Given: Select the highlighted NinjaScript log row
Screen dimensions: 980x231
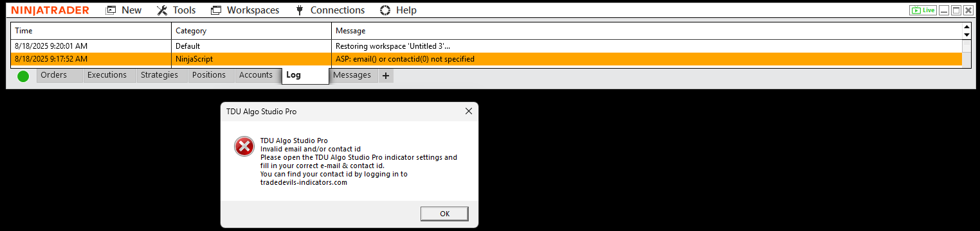Looking at the screenshot, I should pyautogui.click(x=486, y=59).
